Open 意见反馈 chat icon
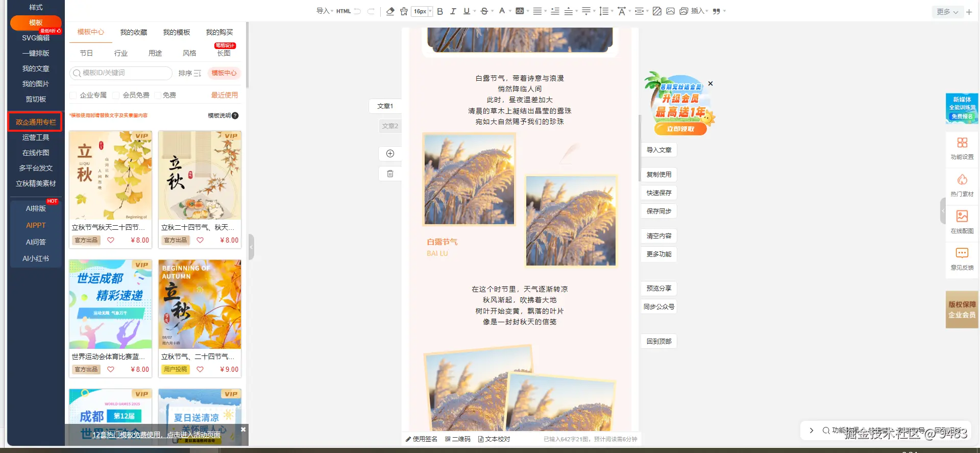 coord(962,253)
